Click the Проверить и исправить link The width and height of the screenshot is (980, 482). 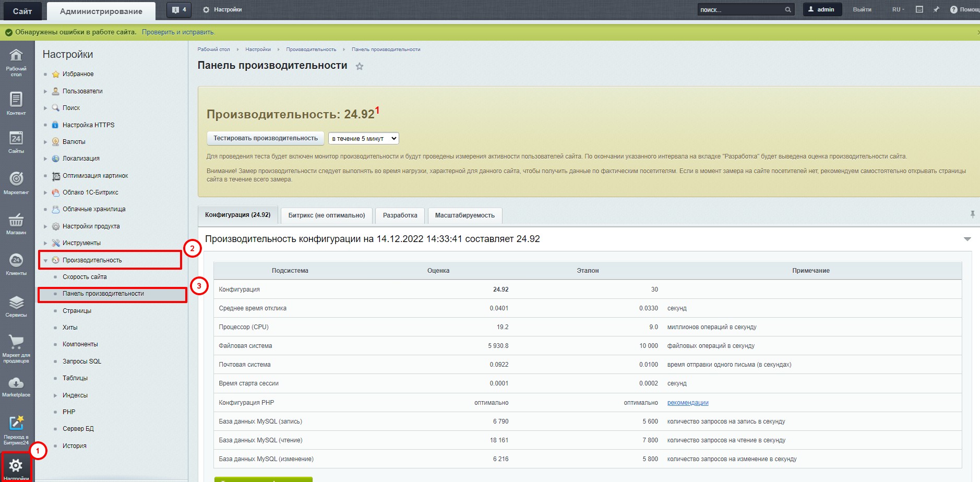178,32
